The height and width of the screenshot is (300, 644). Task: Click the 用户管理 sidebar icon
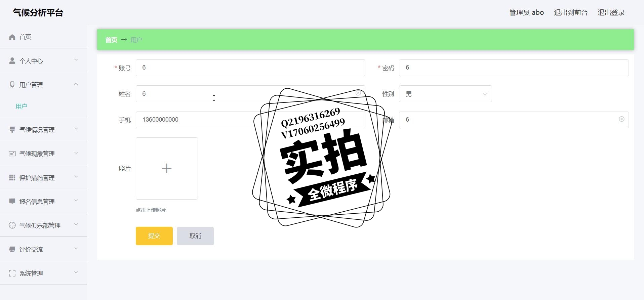point(12,85)
